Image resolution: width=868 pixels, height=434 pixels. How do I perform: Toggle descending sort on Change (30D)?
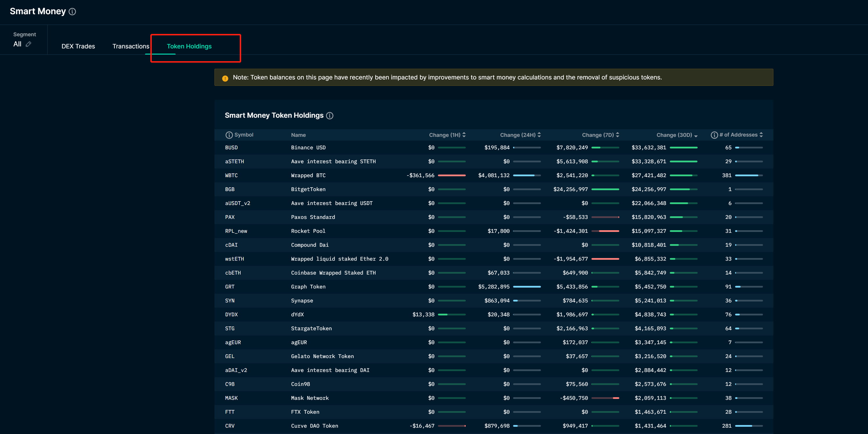pyautogui.click(x=696, y=135)
